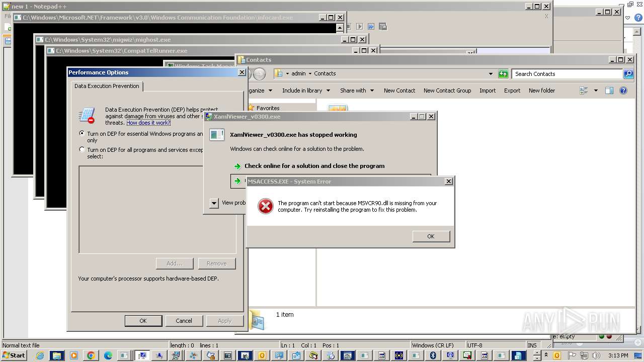Select Turn on DEP for essential Windows programs

pos(82,134)
